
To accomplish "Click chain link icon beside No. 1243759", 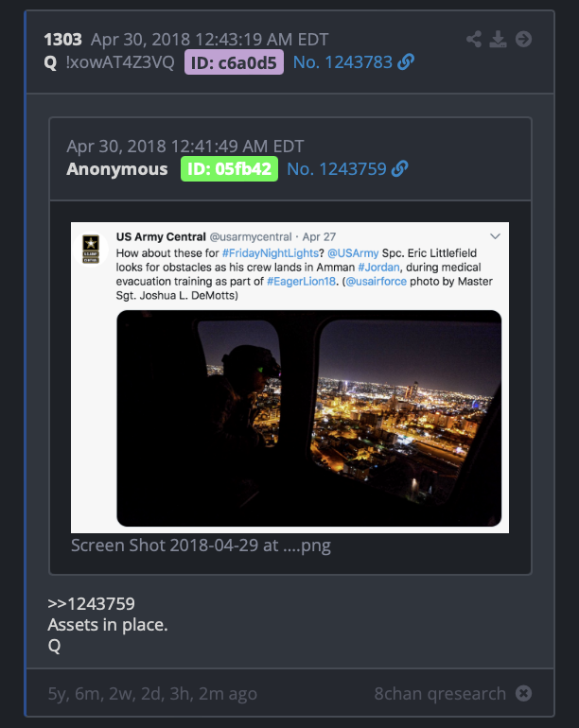I will (x=399, y=169).
